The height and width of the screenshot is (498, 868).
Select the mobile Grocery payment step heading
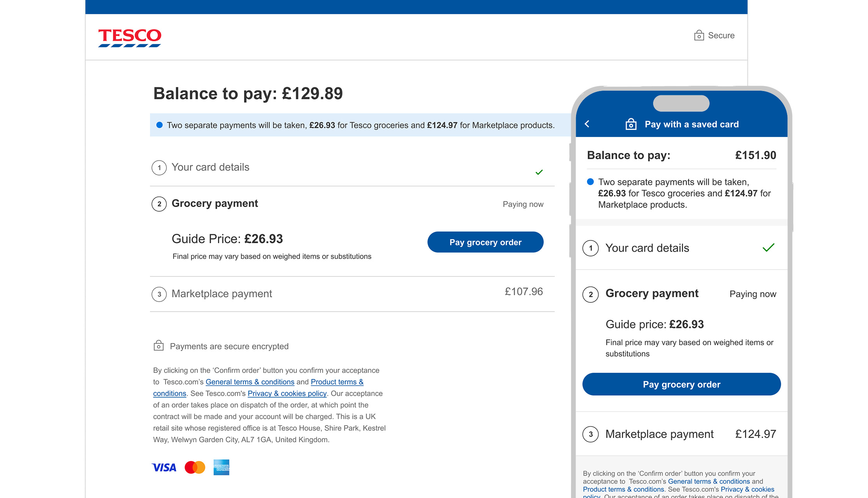pyautogui.click(x=652, y=293)
